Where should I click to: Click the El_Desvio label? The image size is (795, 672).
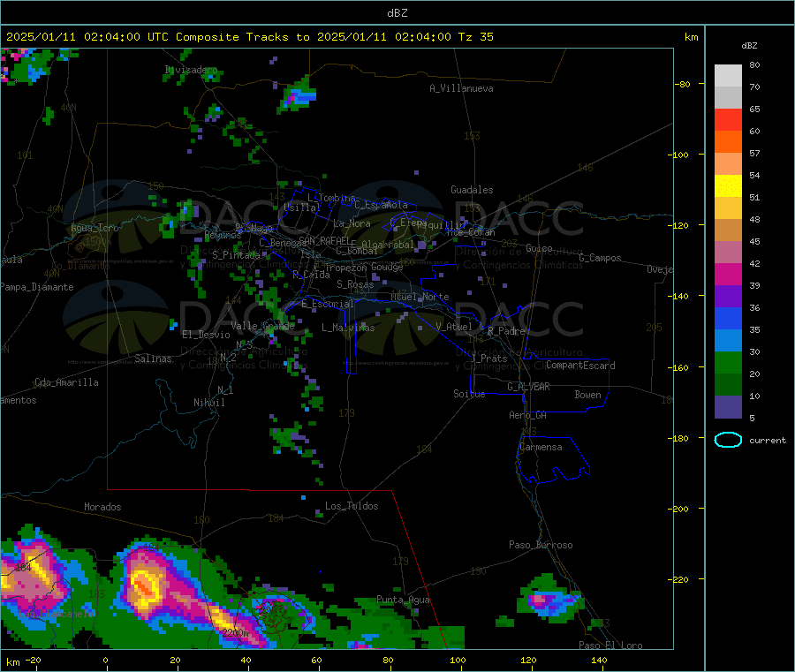tap(206, 335)
